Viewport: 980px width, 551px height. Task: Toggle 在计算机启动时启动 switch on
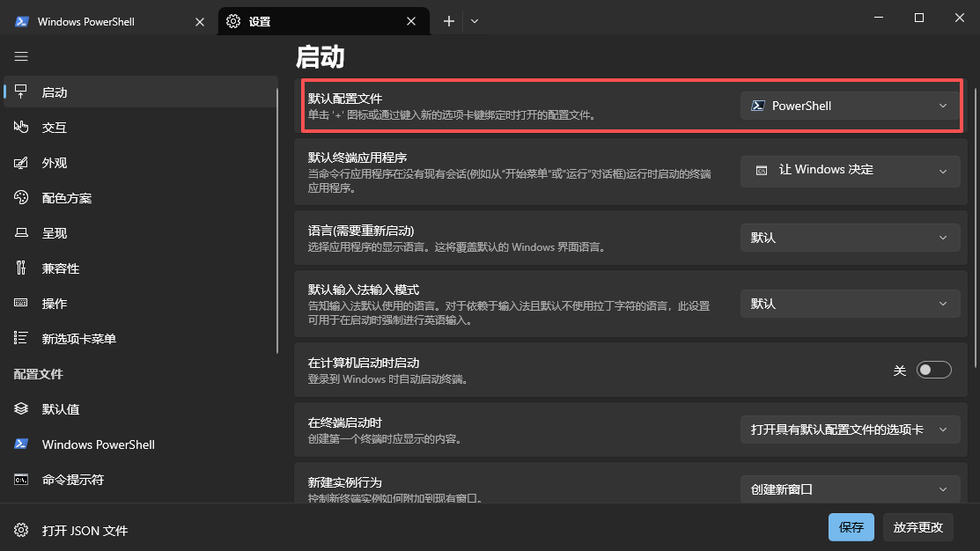point(933,371)
